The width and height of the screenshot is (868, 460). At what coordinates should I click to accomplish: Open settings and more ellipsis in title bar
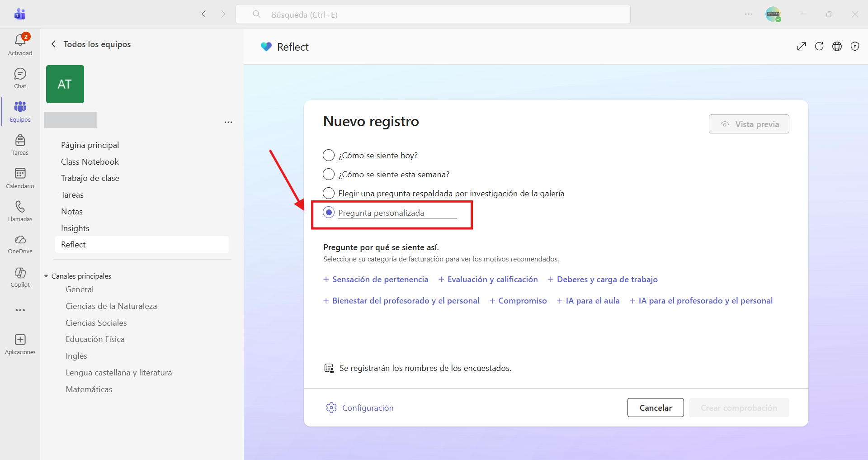pyautogui.click(x=749, y=14)
